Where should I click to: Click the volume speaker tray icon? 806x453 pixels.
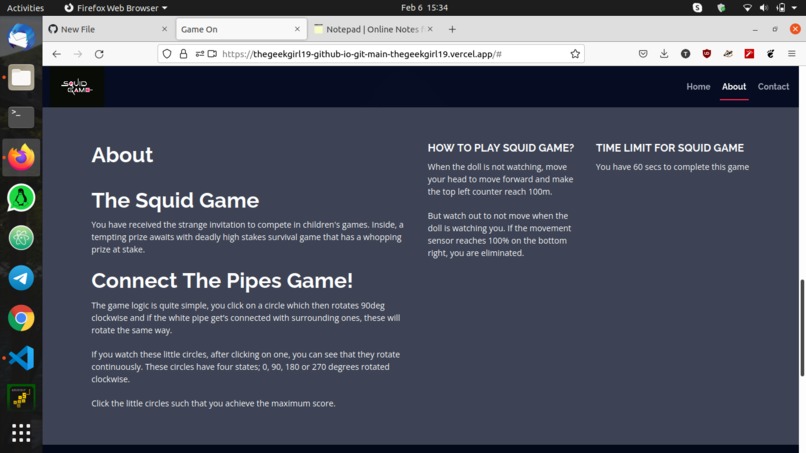[x=764, y=8]
